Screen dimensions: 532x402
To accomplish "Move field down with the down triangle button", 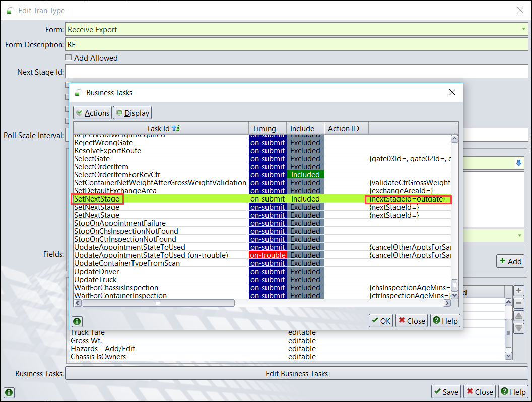I will (518, 328).
